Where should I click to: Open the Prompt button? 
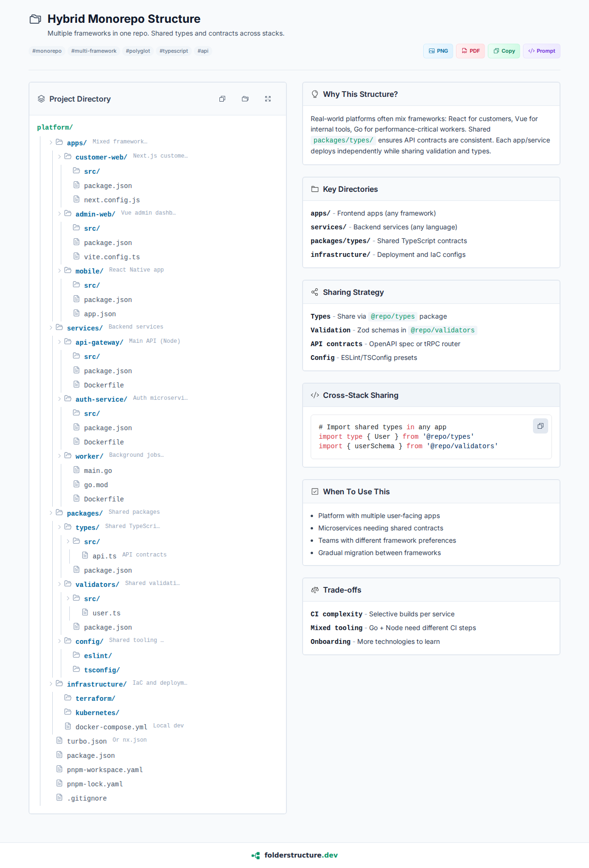tap(541, 51)
